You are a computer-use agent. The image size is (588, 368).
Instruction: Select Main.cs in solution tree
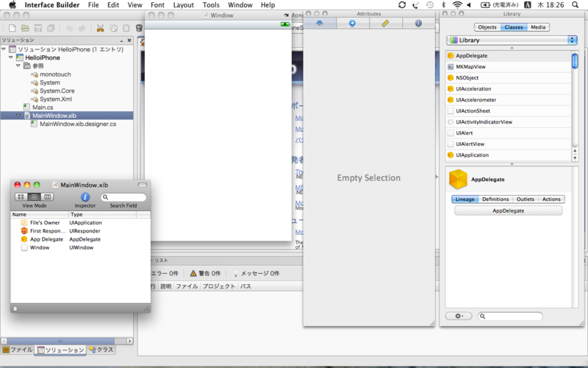click(x=43, y=107)
